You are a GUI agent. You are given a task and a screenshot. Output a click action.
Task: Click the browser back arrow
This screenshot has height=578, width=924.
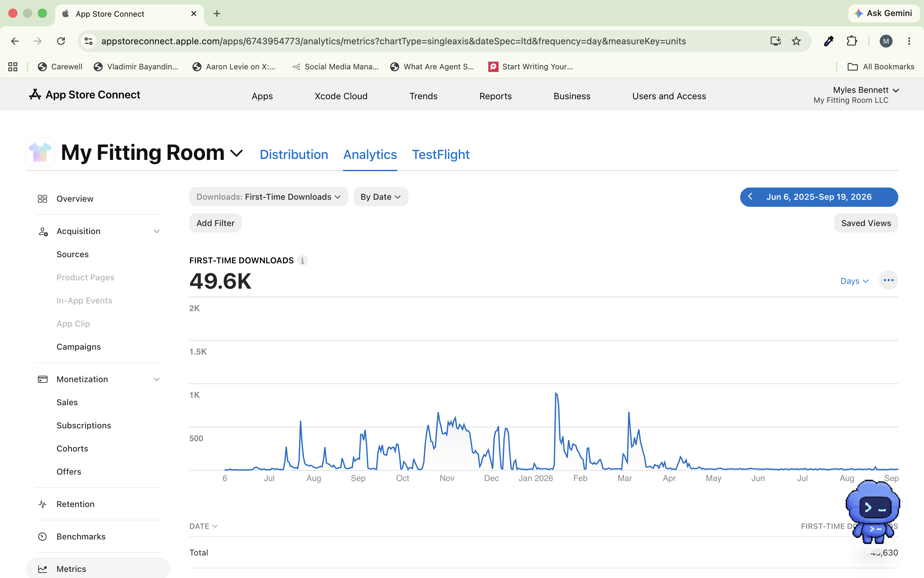pos(15,41)
